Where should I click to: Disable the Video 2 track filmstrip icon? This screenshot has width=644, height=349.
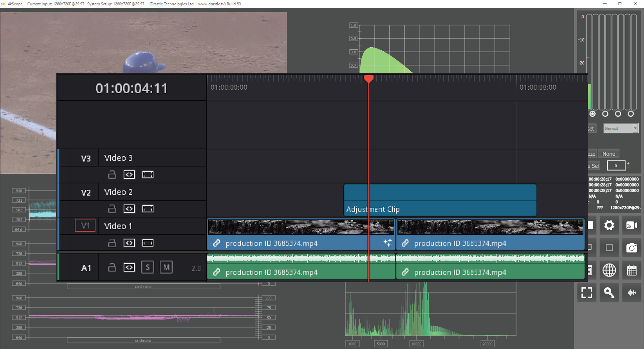point(148,209)
